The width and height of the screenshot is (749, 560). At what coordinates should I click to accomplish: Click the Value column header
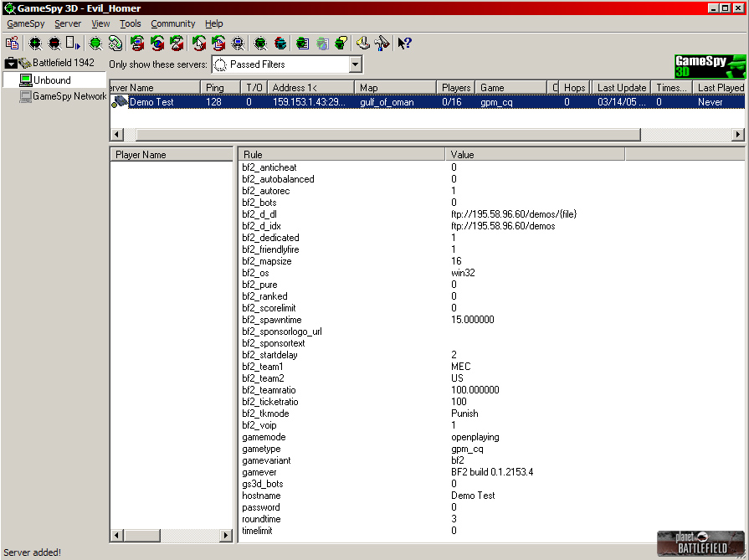pyautogui.click(x=535, y=154)
